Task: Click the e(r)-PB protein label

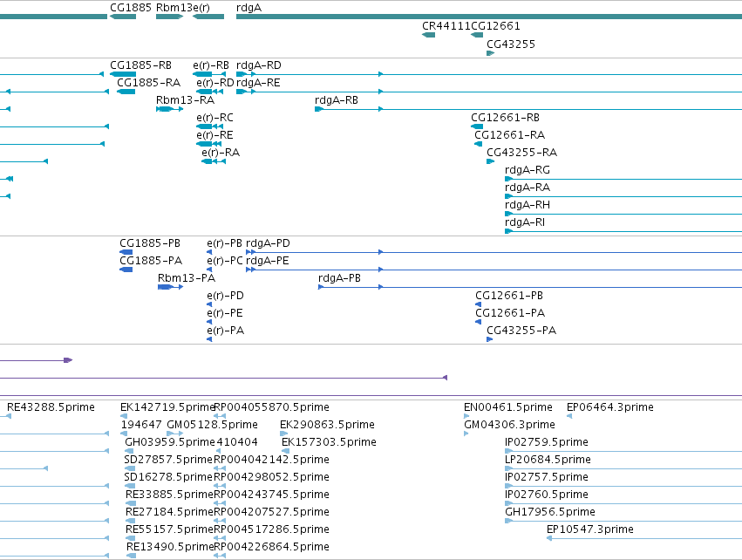Action: [224, 243]
